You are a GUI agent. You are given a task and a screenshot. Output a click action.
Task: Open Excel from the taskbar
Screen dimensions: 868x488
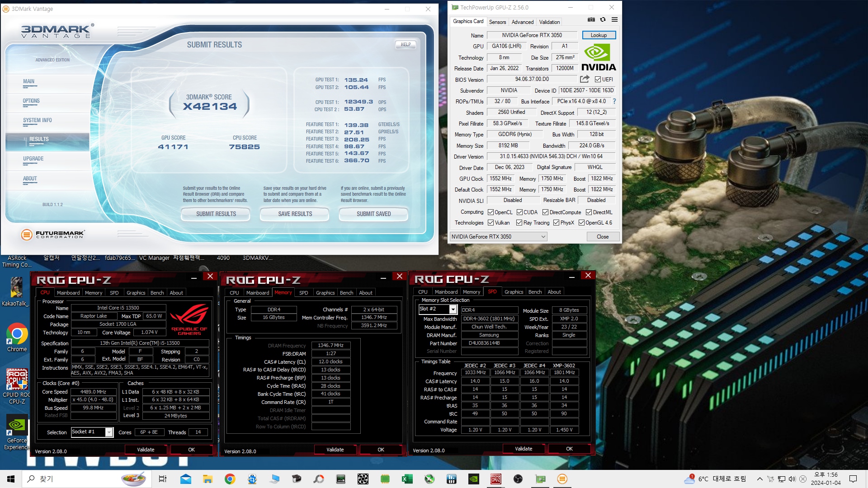point(407,479)
